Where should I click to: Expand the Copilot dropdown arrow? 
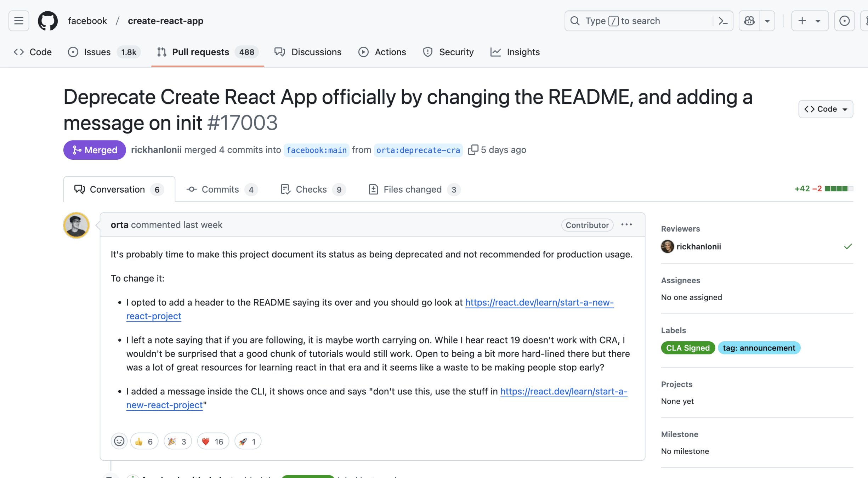click(x=767, y=21)
